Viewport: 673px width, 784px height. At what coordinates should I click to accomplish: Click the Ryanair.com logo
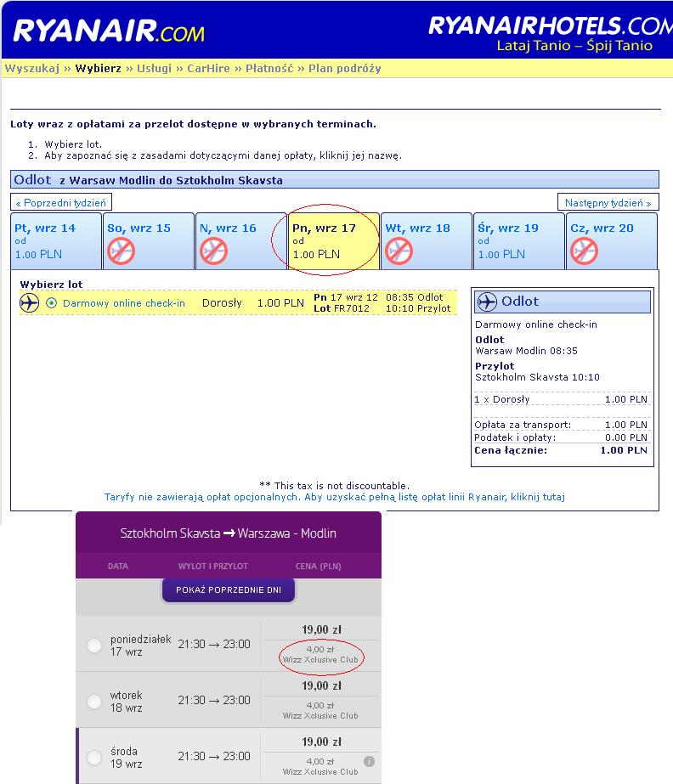[109, 31]
